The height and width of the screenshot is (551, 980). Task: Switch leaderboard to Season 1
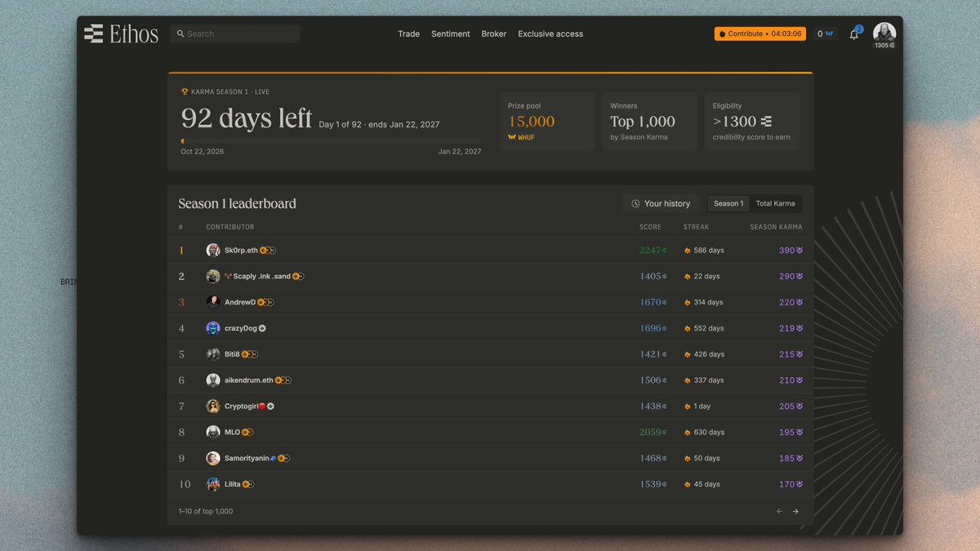point(728,203)
